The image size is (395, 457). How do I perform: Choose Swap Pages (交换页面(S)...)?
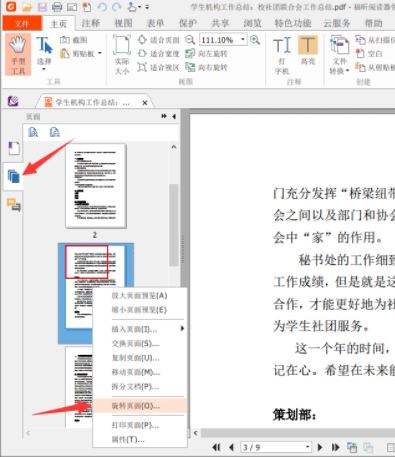[x=139, y=343]
